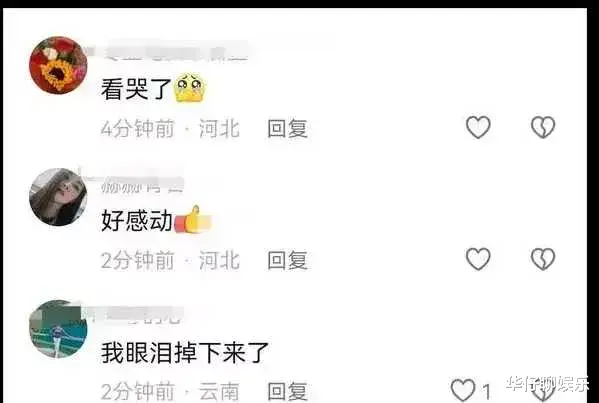Open the sunflower avatar profile
Screen dimensions: 599x403
tap(58, 65)
